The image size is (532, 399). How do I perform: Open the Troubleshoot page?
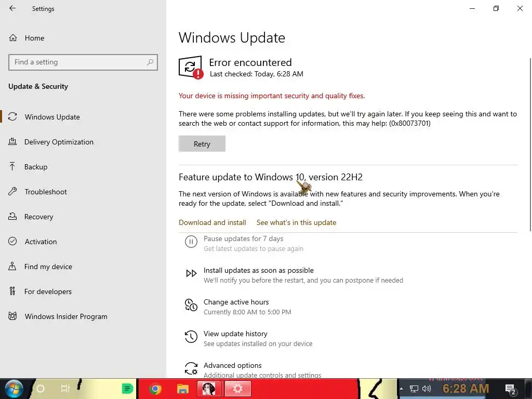tap(46, 192)
